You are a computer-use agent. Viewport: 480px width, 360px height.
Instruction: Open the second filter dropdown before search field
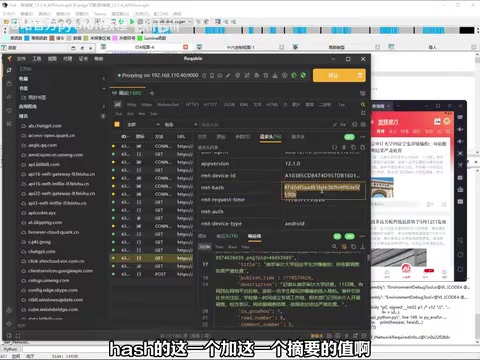tap(181, 124)
